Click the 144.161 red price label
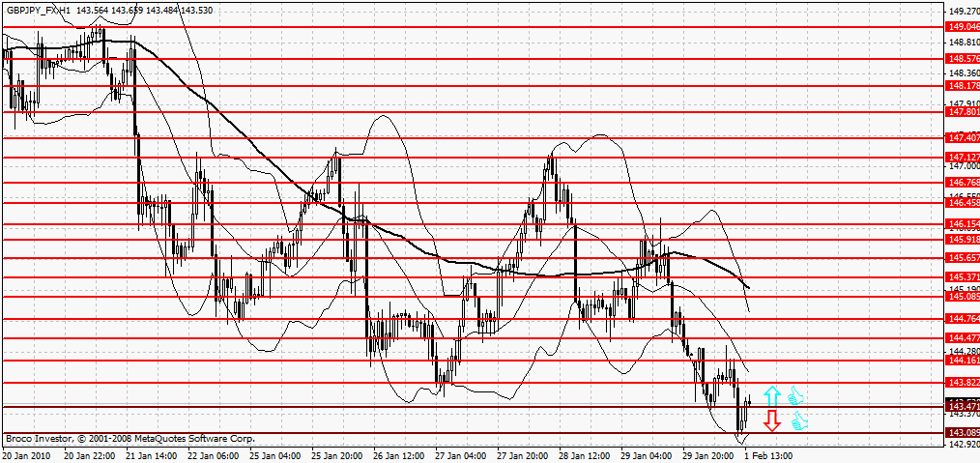The width and height of the screenshot is (980, 463). [x=961, y=360]
